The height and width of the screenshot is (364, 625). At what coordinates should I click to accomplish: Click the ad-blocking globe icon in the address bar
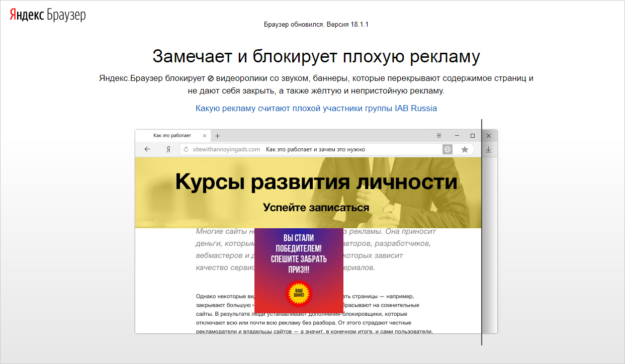pos(448,149)
